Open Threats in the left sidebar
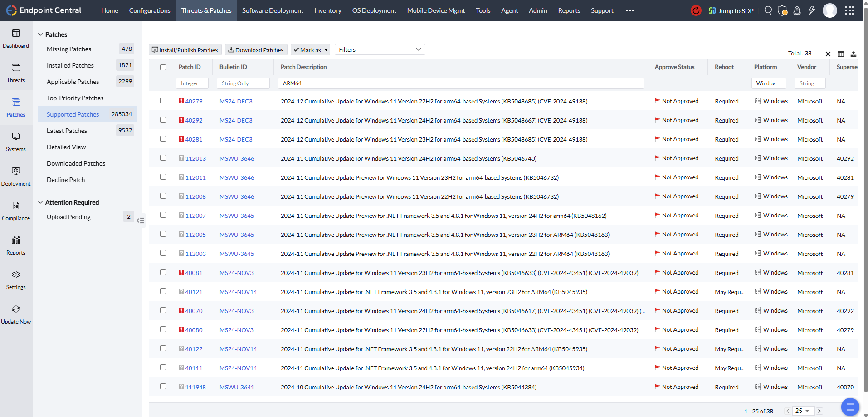Screen dimensions: 868x417 (16, 74)
